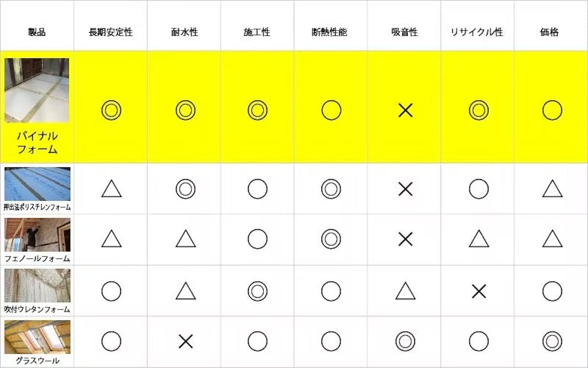Image resolution: width=588 pixels, height=368 pixels.
Task: Select the triangle for 押出法ポリスチレンフォーム 価格
Action: point(552,189)
